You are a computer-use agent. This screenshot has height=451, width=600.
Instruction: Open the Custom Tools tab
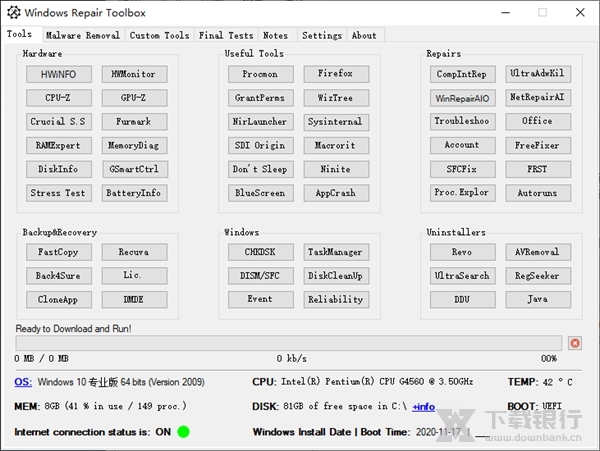(159, 35)
